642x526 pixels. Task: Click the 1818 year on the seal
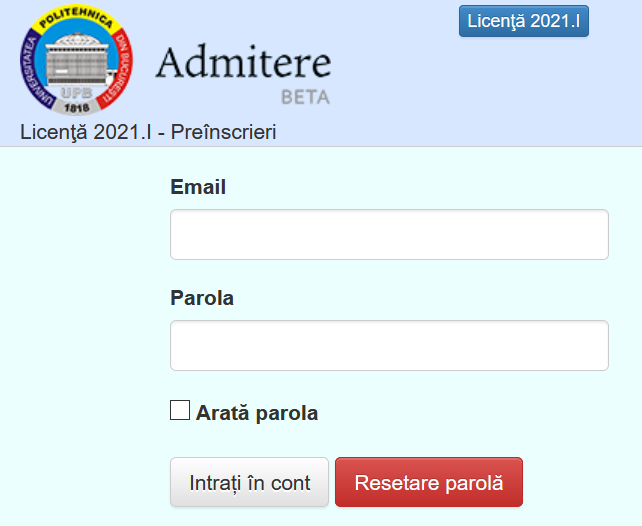[x=76, y=107]
